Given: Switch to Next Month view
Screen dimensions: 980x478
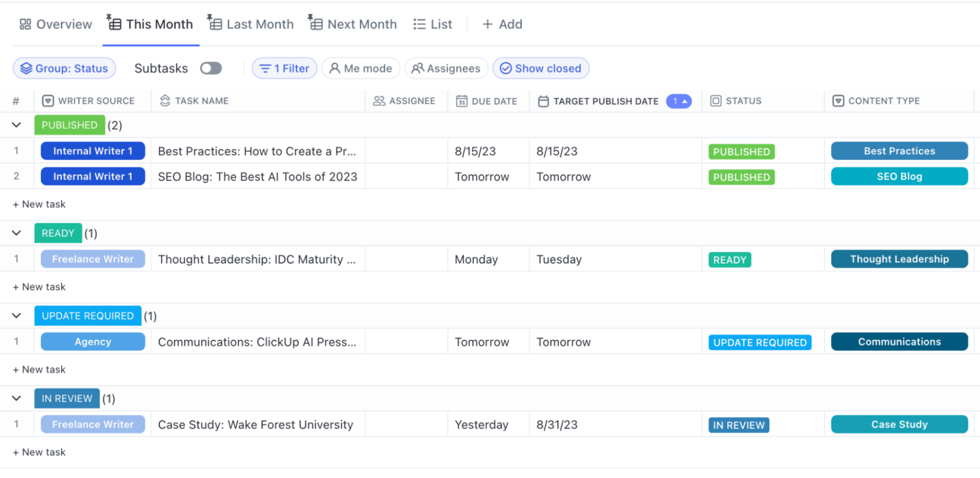Looking at the screenshot, I should click(x=352, y=24).
